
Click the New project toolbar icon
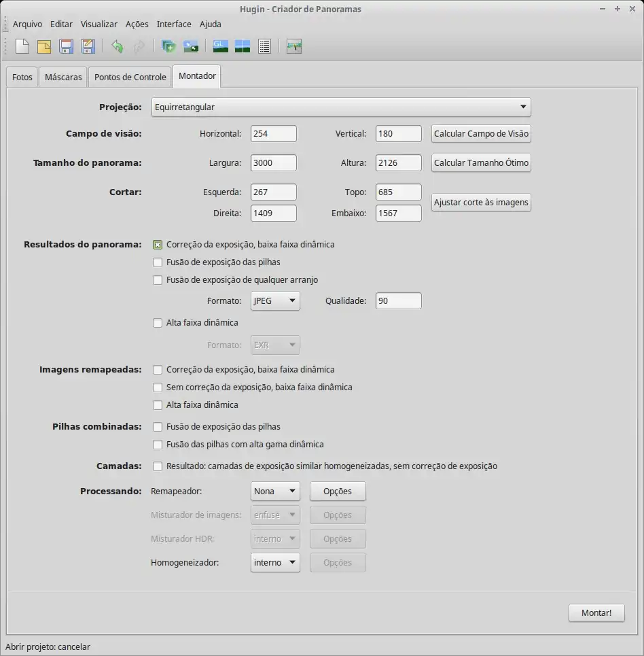tap(23, 46)
